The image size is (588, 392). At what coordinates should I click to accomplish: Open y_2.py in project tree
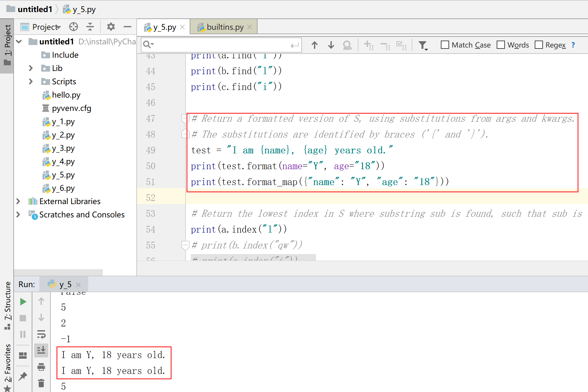coord(59,135)
